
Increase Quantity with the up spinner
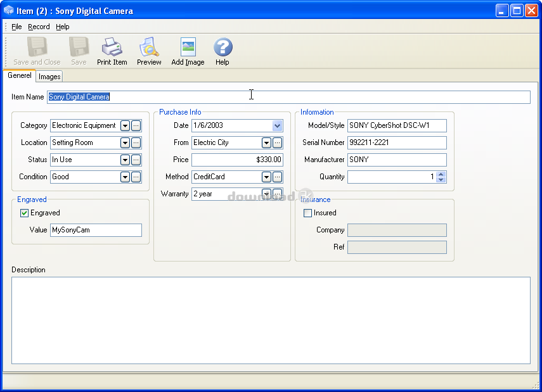[x=441, y=174]
